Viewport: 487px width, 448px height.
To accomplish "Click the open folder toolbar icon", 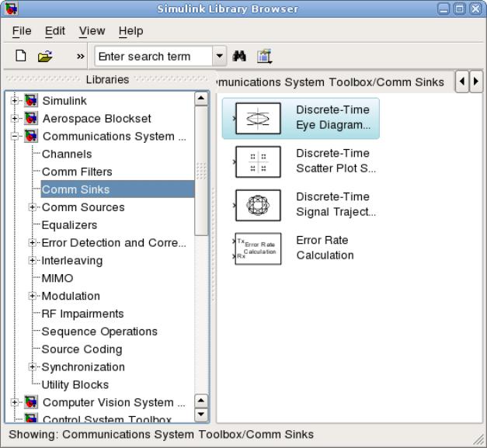I will click(45, 56).
